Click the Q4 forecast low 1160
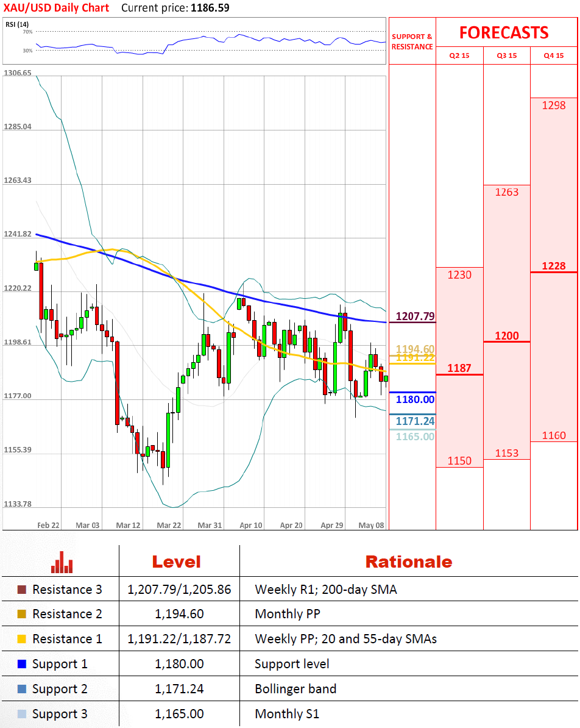 [x=554, y=435]
